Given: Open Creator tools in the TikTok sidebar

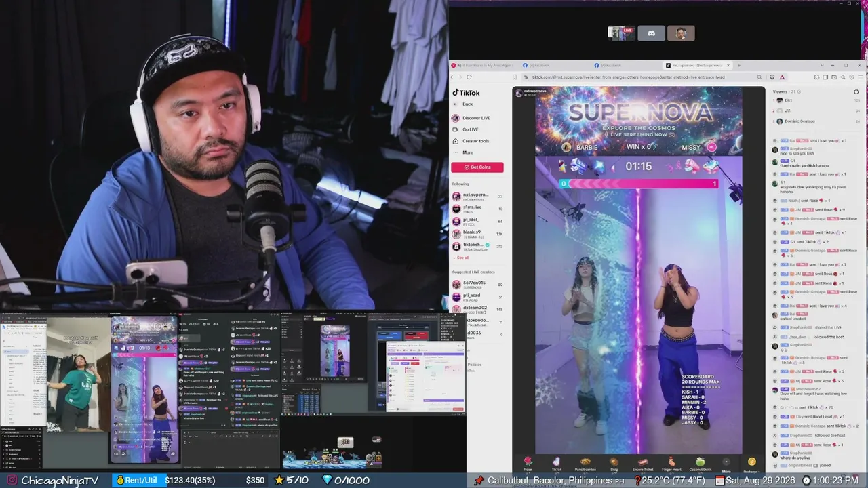Looking at the screenshot, I should click(471, 141).
